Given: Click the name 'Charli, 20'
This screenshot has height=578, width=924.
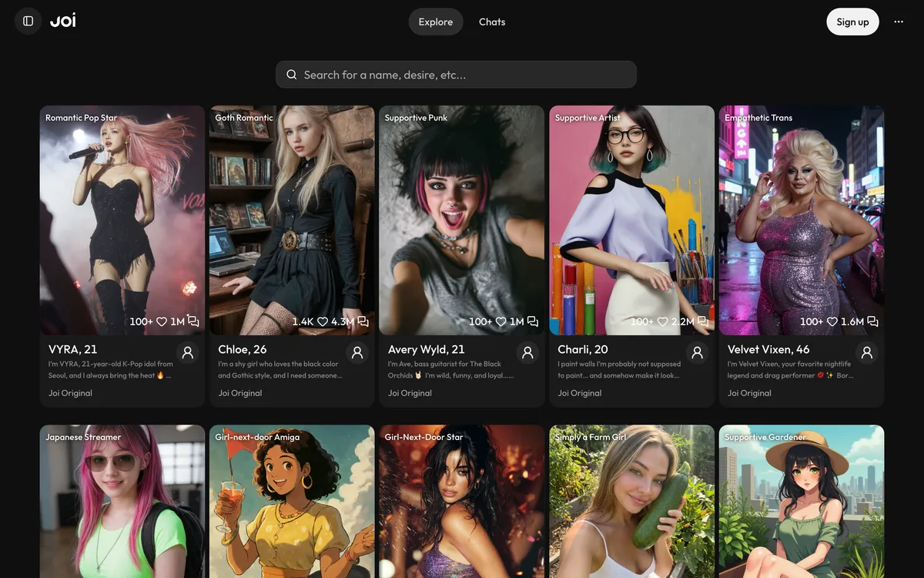Looking at the screenshot, I should pos(582,349).
